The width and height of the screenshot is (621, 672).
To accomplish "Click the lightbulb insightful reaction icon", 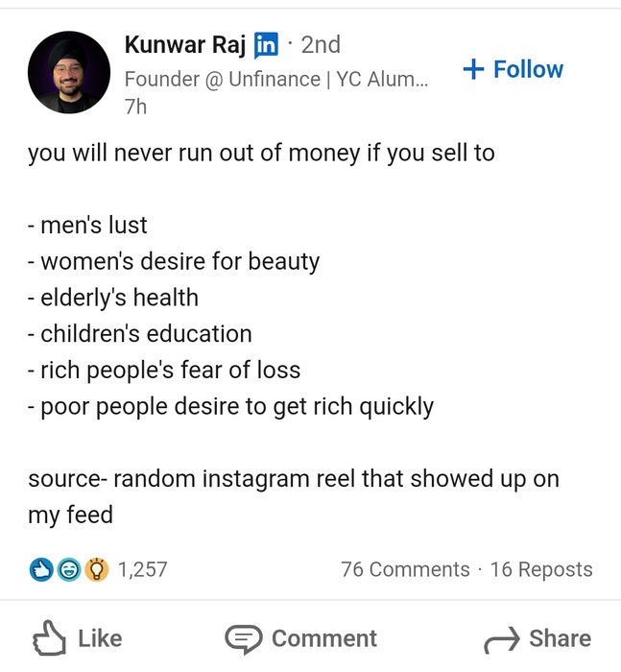I will click(x=96, y=569).
